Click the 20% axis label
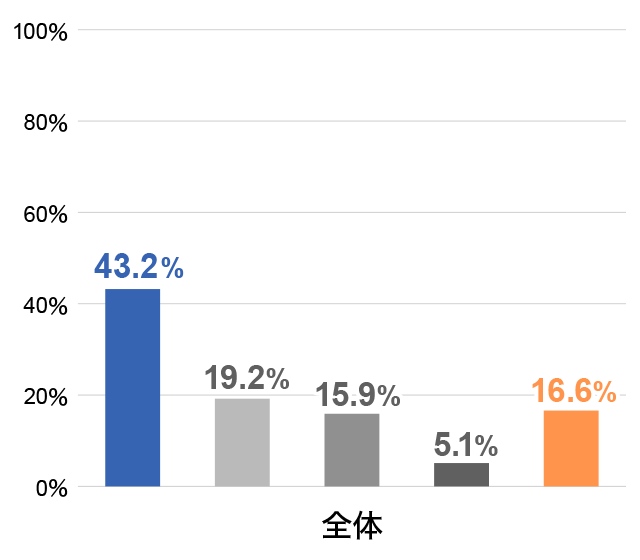 (x=45, y=397)
